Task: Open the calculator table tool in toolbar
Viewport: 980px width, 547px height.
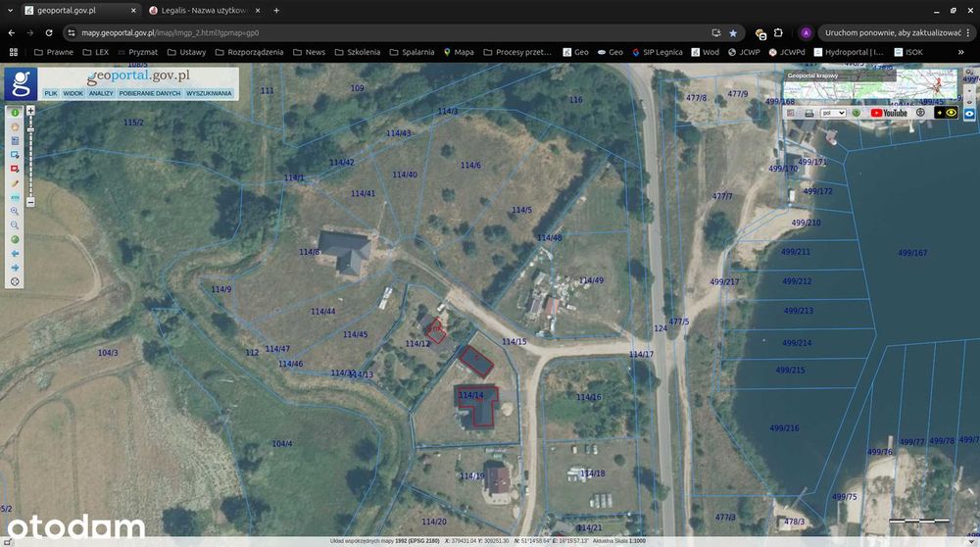Action: point(15,141)
